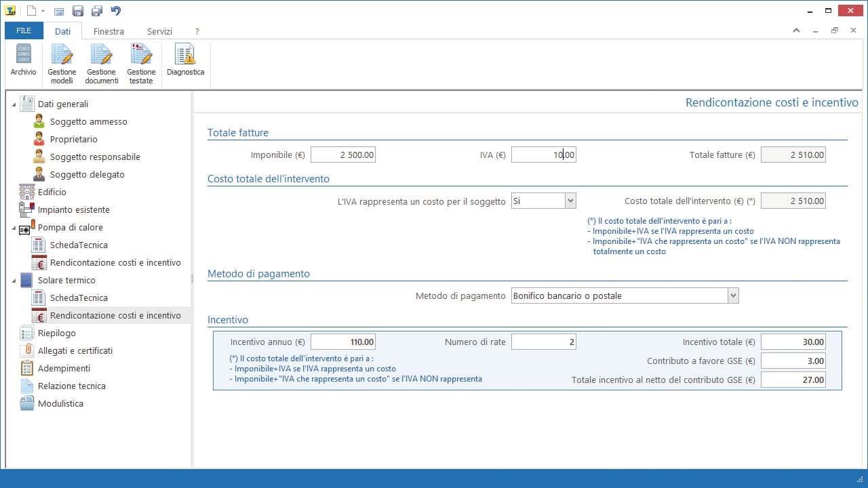Image resolution: width=868 pixels, height=488 pixels.
Task: Open the FILE menu
Action: 24,31
